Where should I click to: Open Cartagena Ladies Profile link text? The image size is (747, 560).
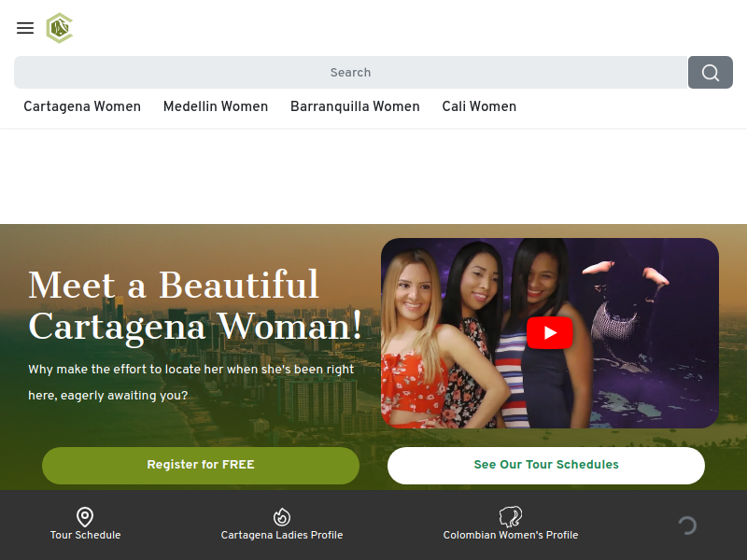coord(282,535)
